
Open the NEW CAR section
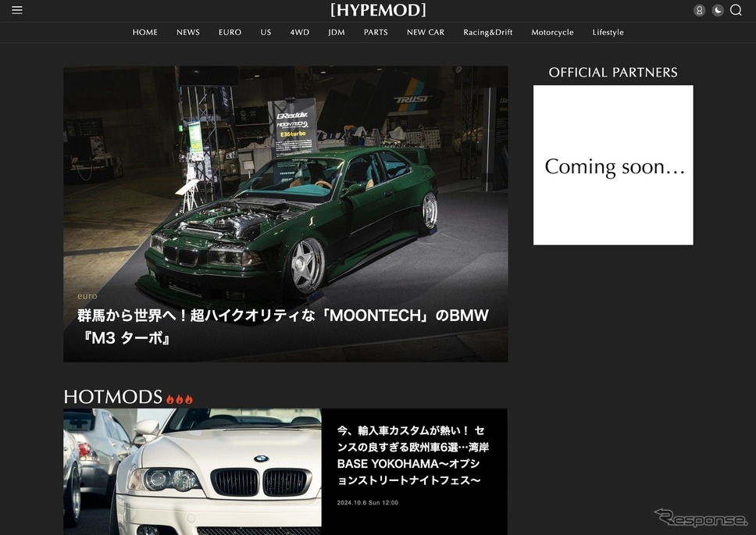point(426,32)
